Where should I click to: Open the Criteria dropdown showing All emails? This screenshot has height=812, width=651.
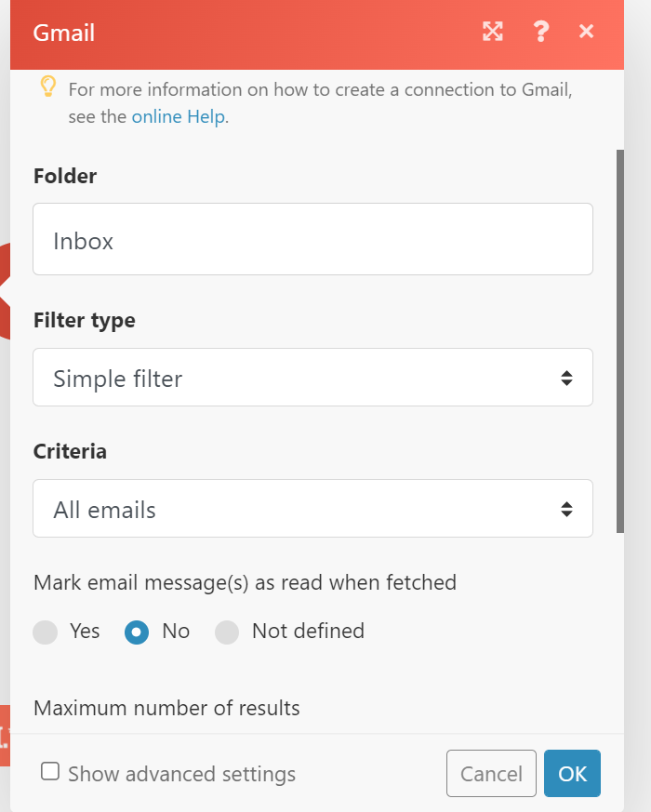point(312,509)
